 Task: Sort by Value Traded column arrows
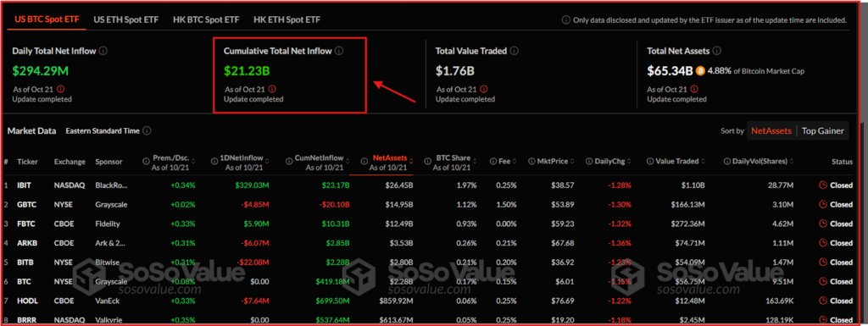coord(703,162)
